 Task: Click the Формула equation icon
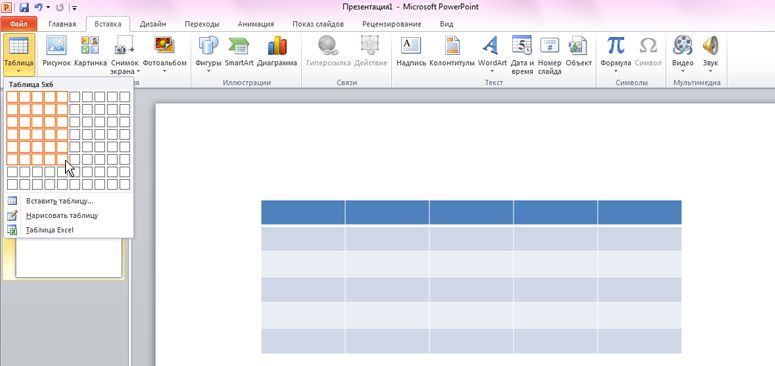click(616, 45)
